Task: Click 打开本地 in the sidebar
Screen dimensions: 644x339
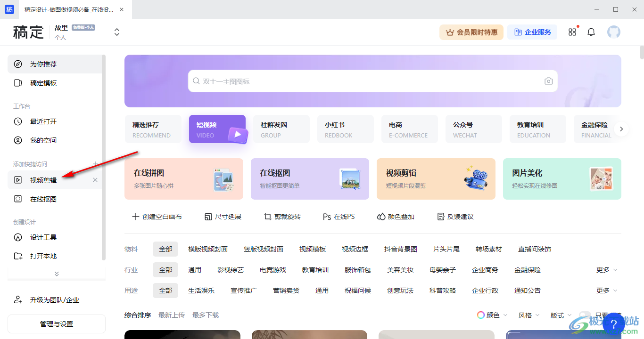Action: pos(55,256)
